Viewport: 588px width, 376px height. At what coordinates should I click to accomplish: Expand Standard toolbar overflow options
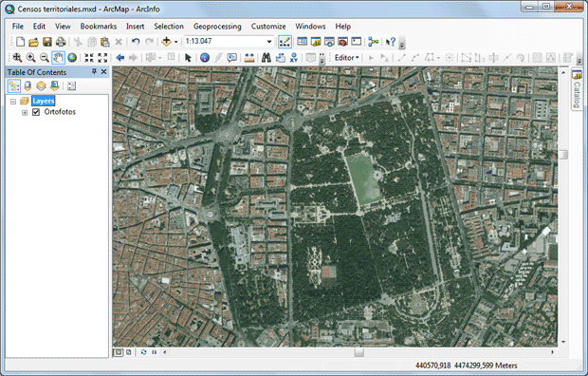(x=402, y=43)
